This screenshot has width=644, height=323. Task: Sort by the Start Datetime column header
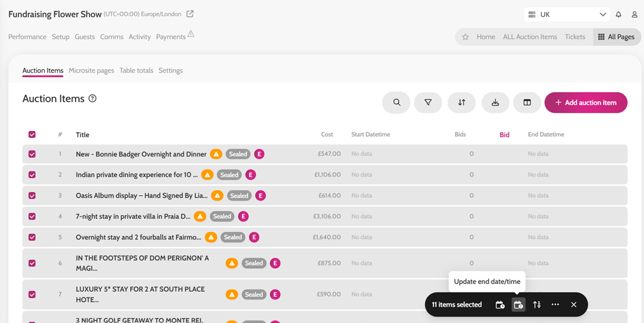[370, 135]
